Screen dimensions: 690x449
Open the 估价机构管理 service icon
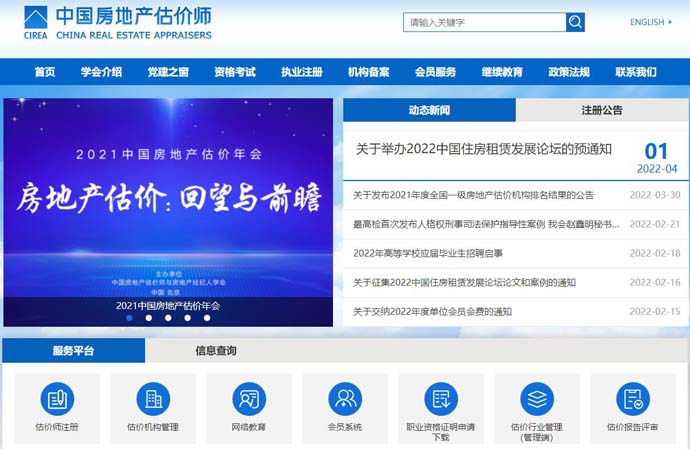click(153, 399)
